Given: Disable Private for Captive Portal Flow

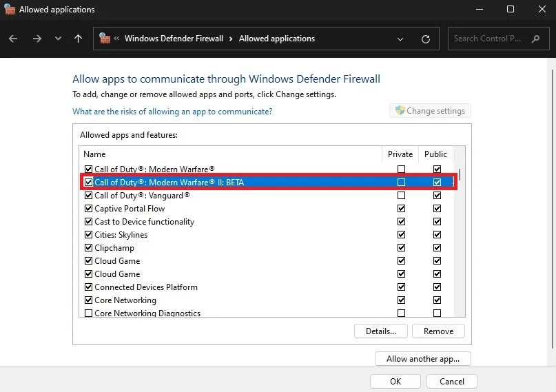Looking at the screenshot, I should click(402, 209).
